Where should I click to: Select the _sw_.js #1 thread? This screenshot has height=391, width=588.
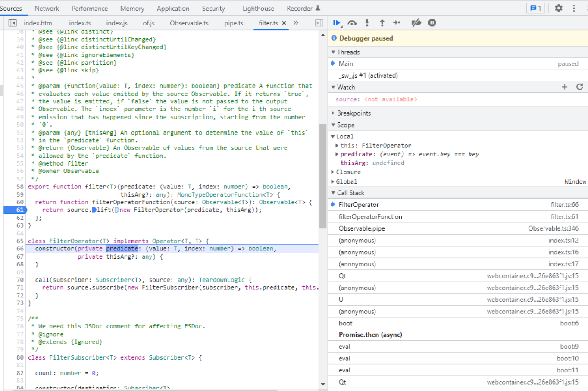click(x=458, y=75)
